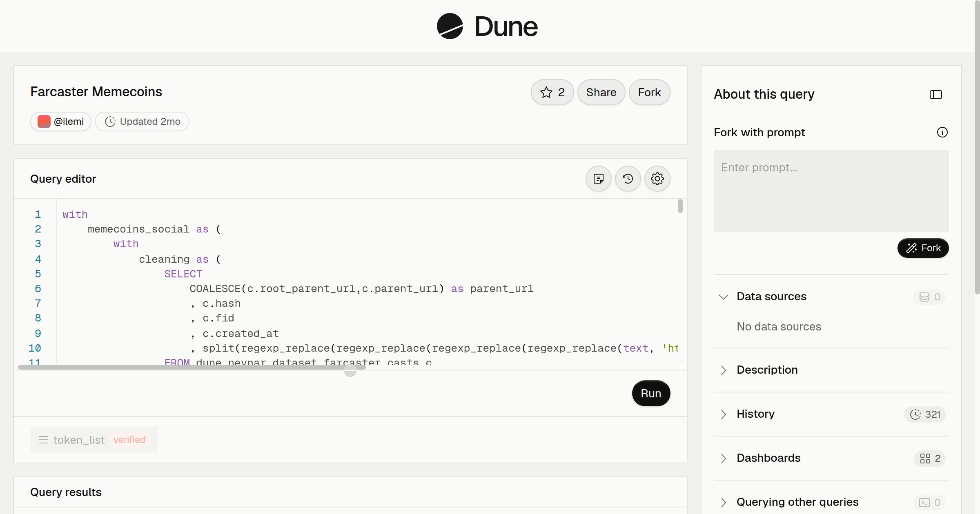The width and height of the screenshot is (980, 514).
Task: Expand the Dashboards section
Action: pyautogui.click(x=723, y=458)
